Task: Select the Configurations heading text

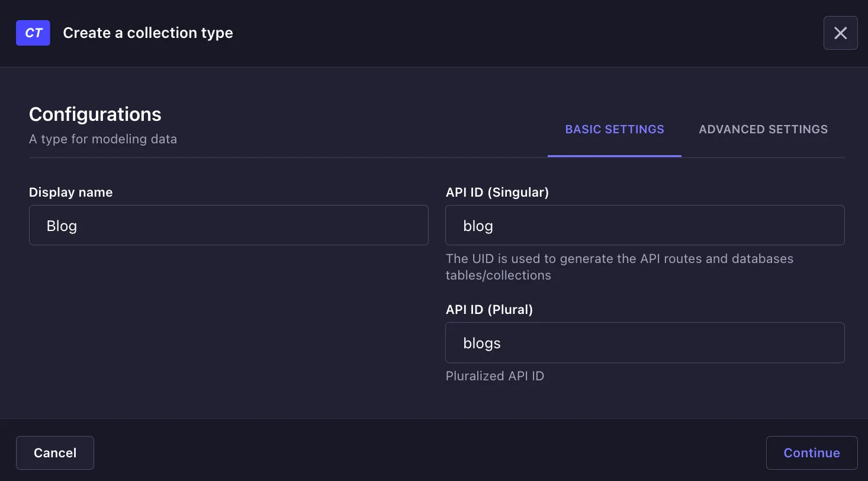Action: pos(95,114)
